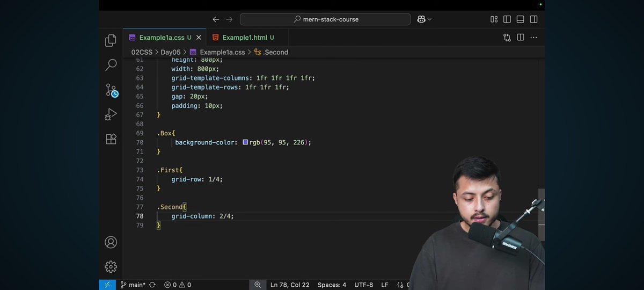Open More Actions ellipsis in editor
This screenshot has height=290, width=644.
(533, 38)
